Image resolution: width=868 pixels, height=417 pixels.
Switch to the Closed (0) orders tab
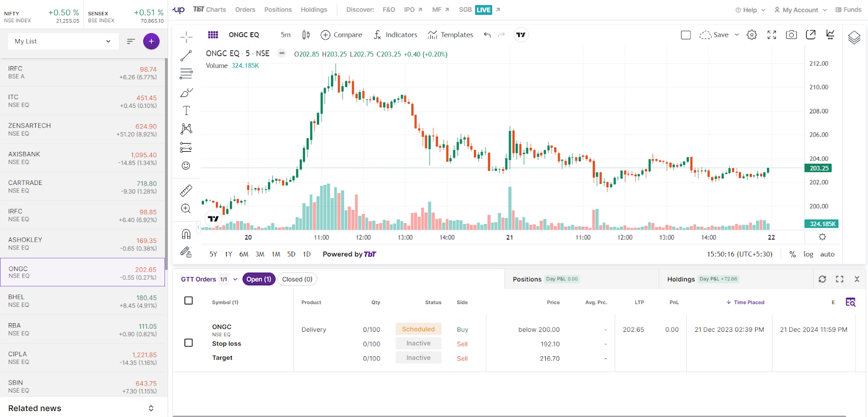[297, 279]
